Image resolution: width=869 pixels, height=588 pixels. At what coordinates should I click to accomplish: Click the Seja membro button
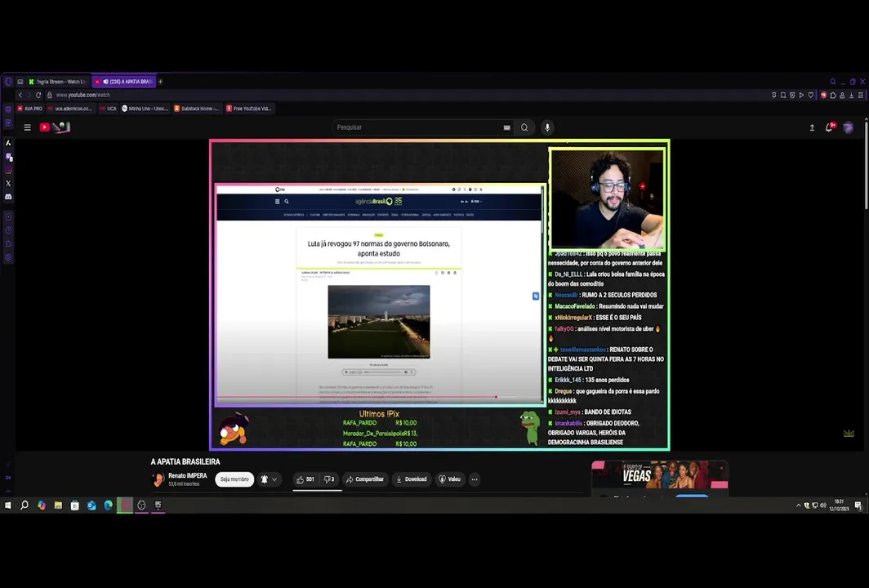(x=234, y=479)
